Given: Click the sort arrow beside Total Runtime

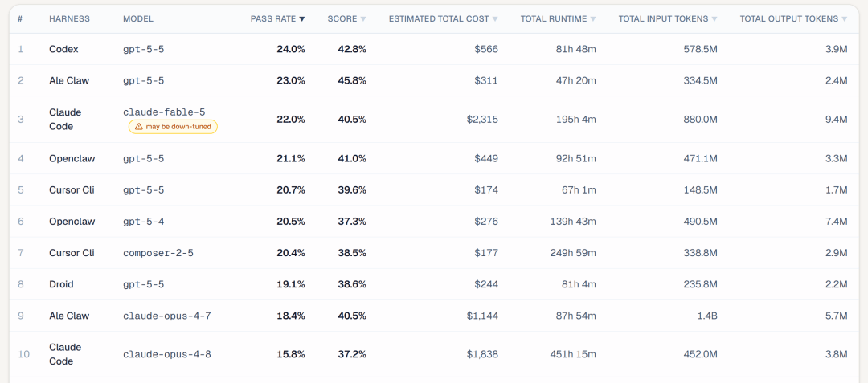Looking at the screenshot, I should (593, 18).
